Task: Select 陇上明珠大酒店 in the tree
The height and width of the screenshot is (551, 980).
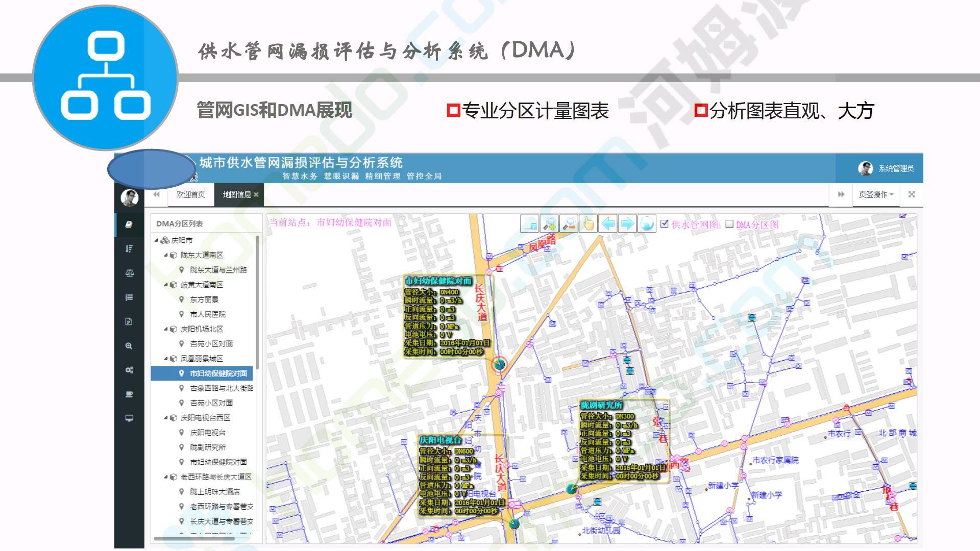Action: (215, 492)
